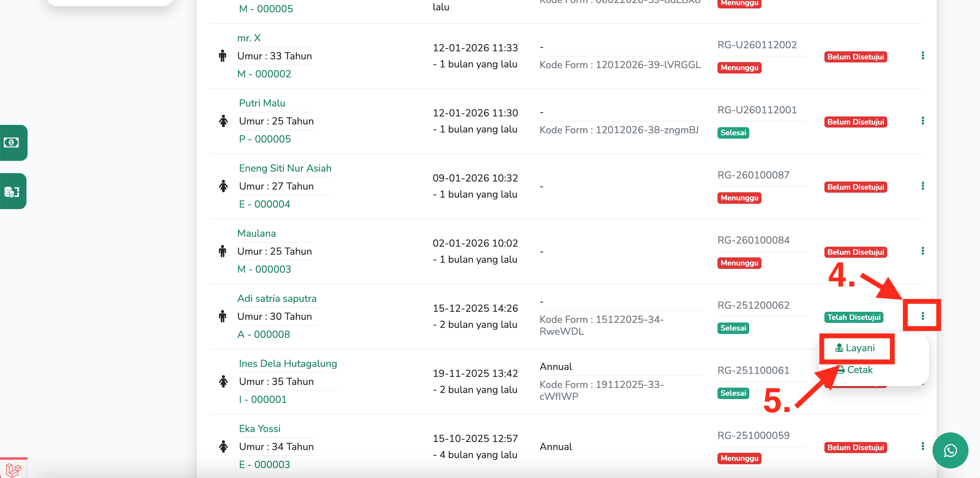The image size is (980, 478).
Task: Open patient link Adi satria saputra
Action: (277, 299)
